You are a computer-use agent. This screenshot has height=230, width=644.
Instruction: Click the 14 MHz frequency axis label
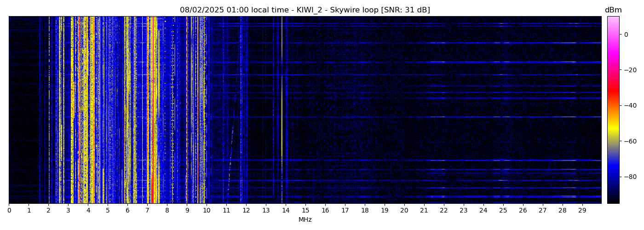(286, 211)
